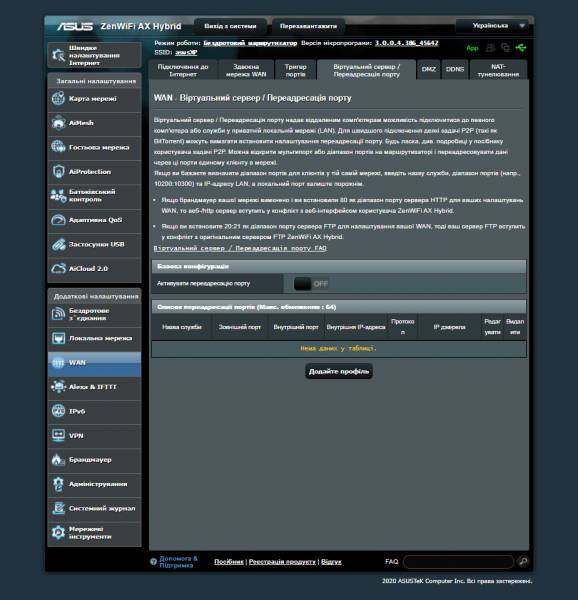Click the firmware version link
Screen dimensions: 578x600
[406, 43]
